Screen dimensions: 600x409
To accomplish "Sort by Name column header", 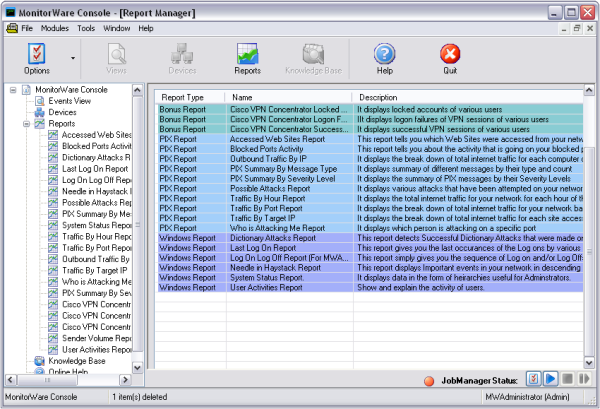I will [289, 97].
